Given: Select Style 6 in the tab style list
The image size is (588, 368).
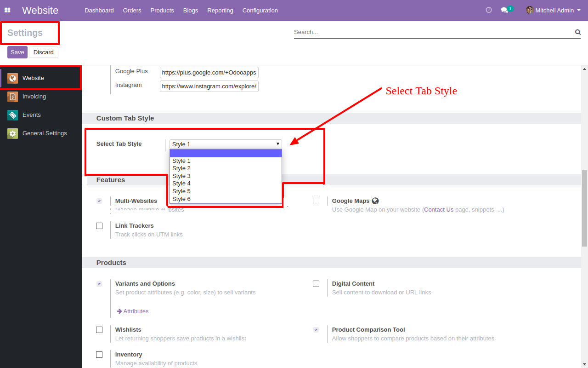Looking at the screenshot, I should (x=181, y=199).
